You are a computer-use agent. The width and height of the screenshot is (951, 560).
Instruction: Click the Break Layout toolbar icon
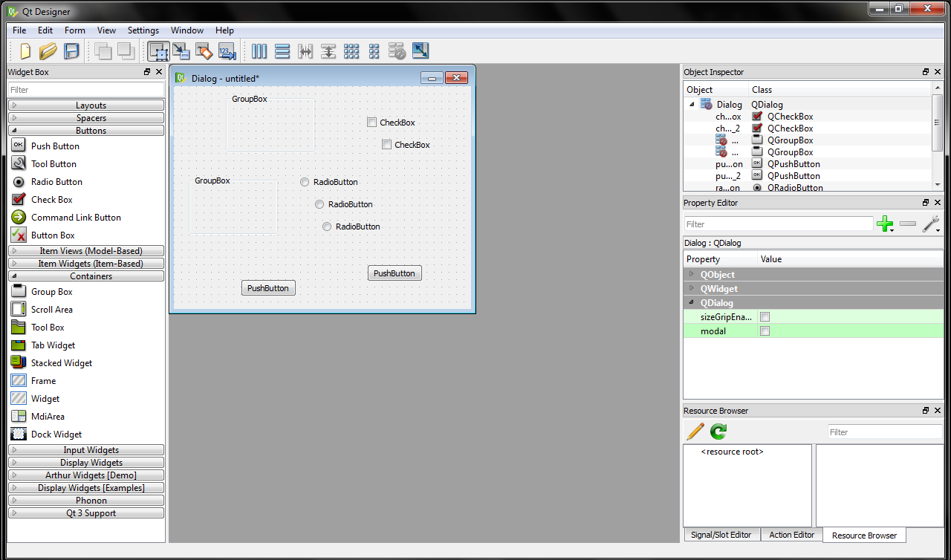(x=397, y=51)
